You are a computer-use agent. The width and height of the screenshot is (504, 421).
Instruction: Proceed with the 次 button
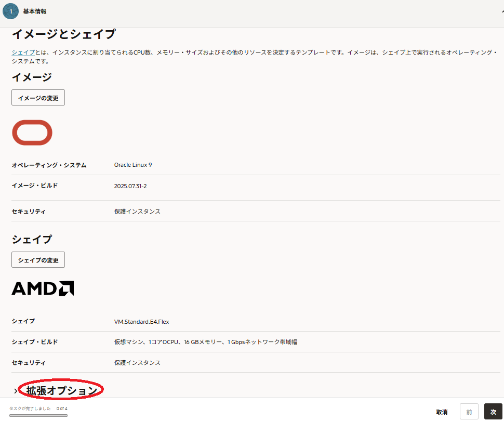(x=493, y=412)
